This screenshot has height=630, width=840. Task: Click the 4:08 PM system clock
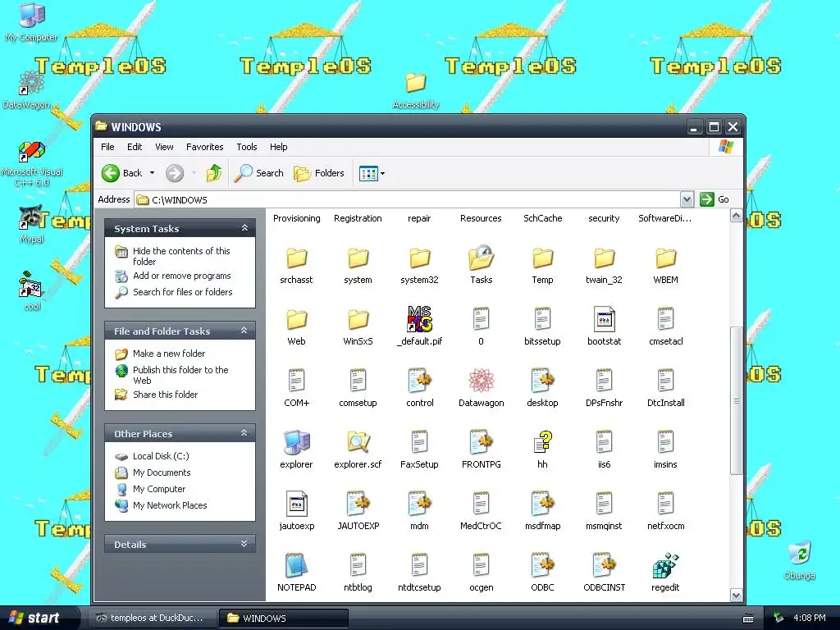coord(810,618)
